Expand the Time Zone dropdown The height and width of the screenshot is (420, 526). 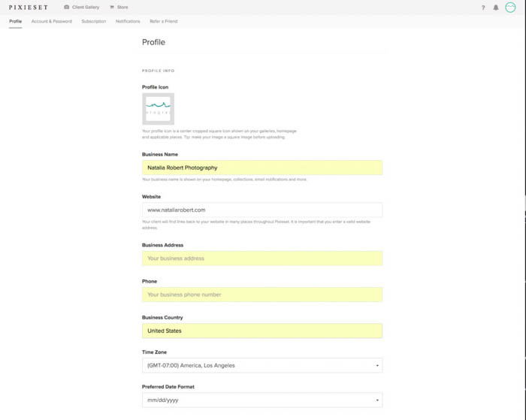261,365
